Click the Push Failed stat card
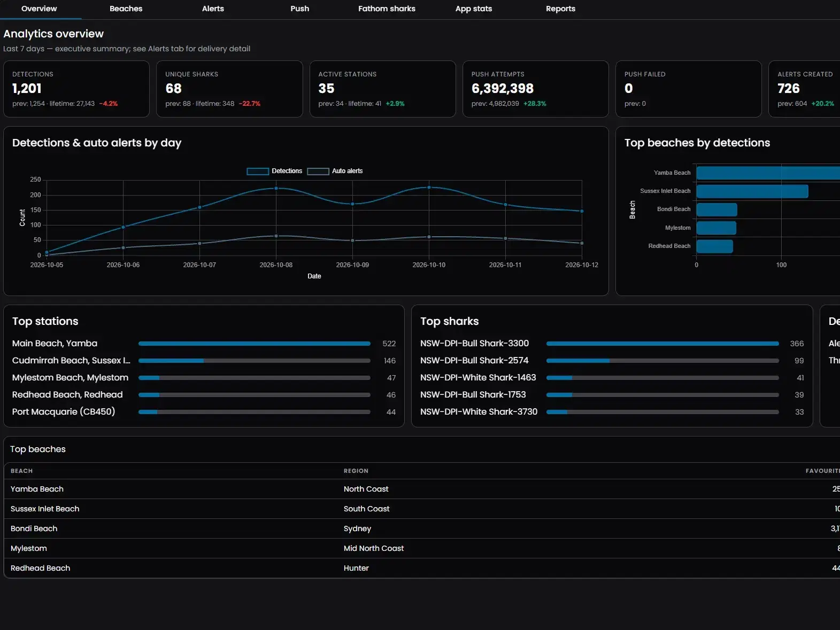This screenshot has width=840, height=630. click(x=689, y=89)
